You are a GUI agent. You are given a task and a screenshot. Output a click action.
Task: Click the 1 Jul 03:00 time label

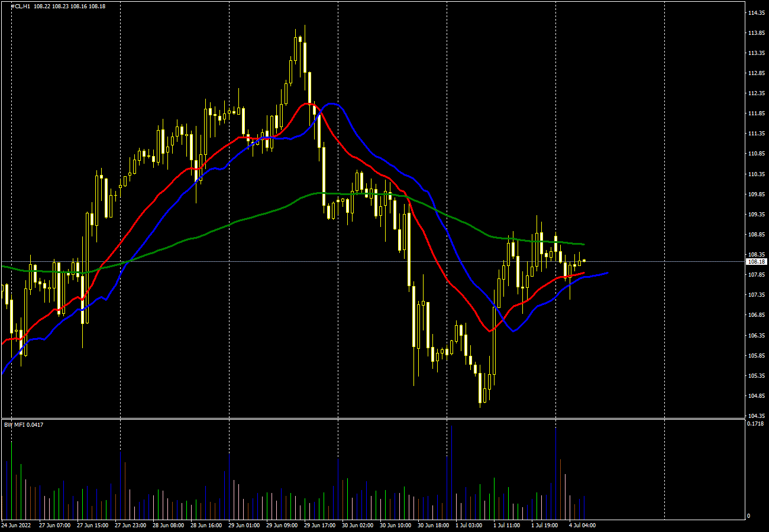point(470,525)
